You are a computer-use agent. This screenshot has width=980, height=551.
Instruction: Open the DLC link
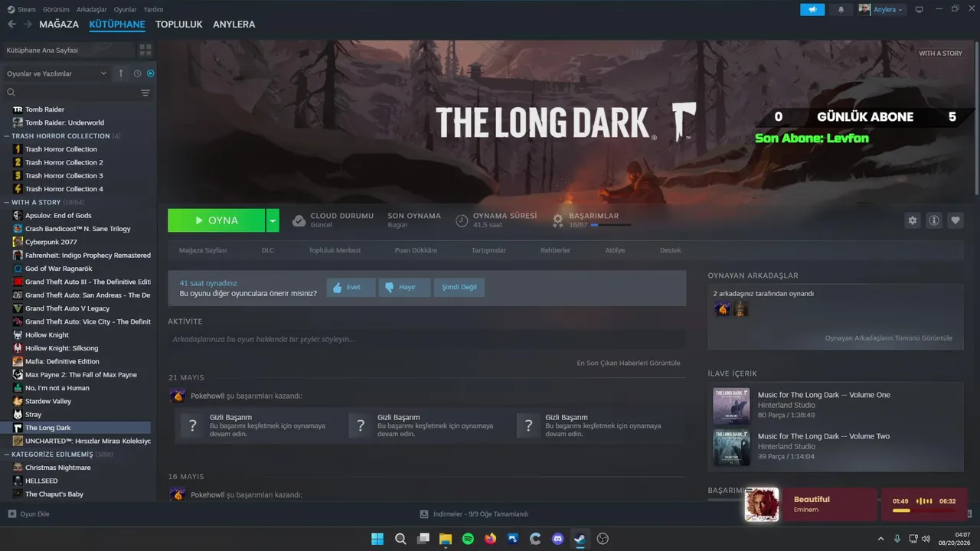pyautogui.click(x=268, y=250)
